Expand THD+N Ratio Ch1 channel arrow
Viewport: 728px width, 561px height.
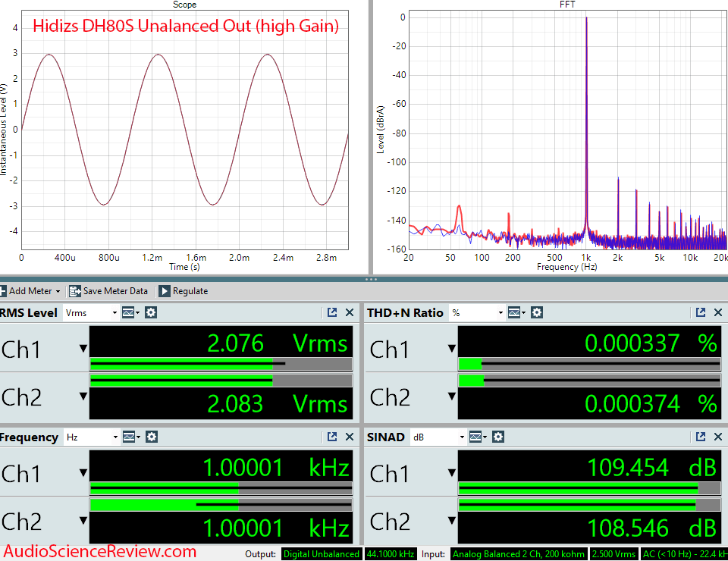(452, 349)
